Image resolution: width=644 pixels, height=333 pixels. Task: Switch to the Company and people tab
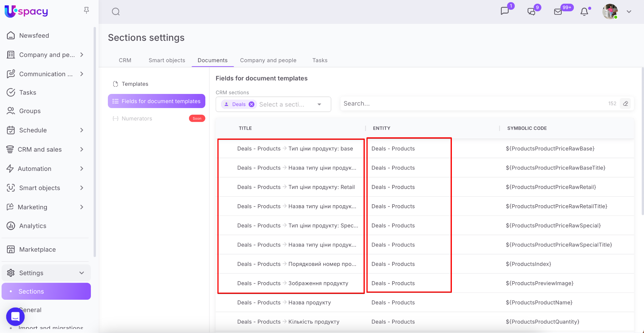coord(268,60)
